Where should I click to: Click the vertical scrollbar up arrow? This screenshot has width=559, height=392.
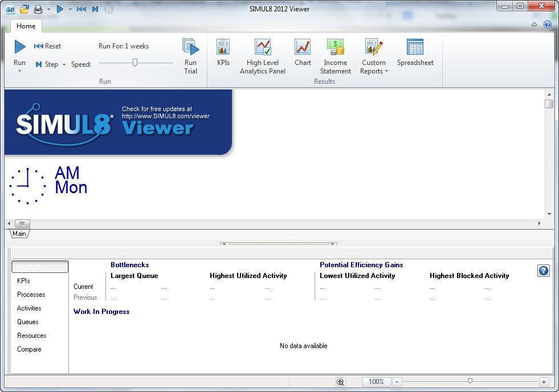[549, 95]
